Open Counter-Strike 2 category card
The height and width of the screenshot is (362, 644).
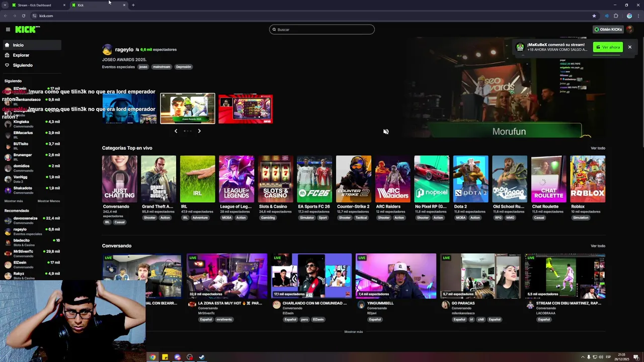pos(354,179)
